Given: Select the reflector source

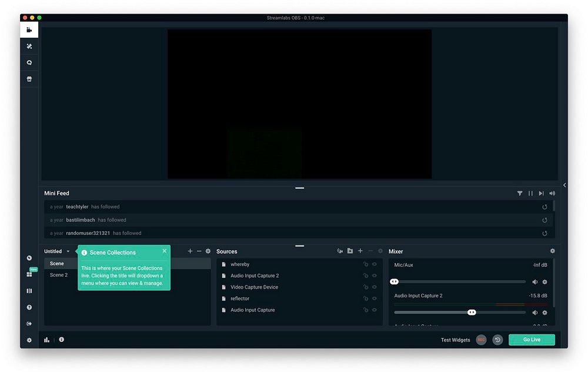Looking at the screenshot, I should click(299, 298).
